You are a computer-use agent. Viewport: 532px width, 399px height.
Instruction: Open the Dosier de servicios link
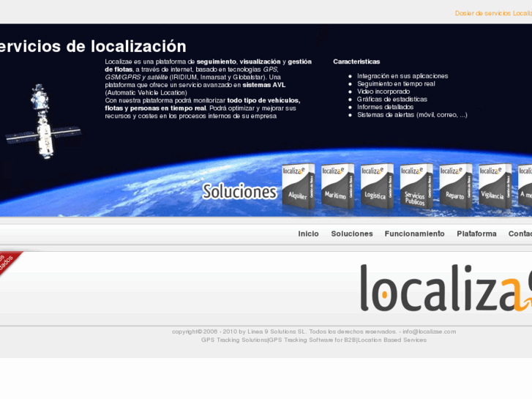pyautogui.click(x=493, y=13)
